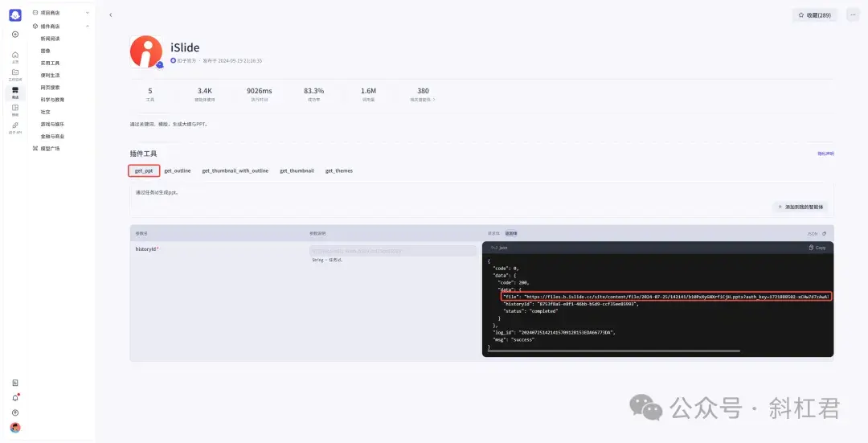
Task: Click the 收藏(289) favorite star button
Action: (814, 15)
